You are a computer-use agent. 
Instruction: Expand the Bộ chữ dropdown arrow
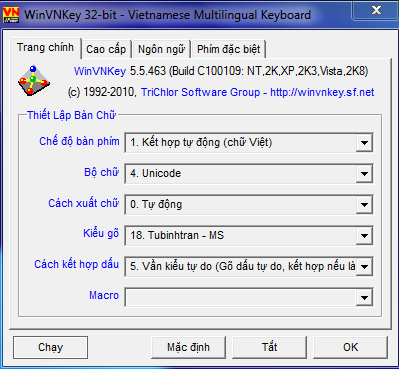point(364,173)
